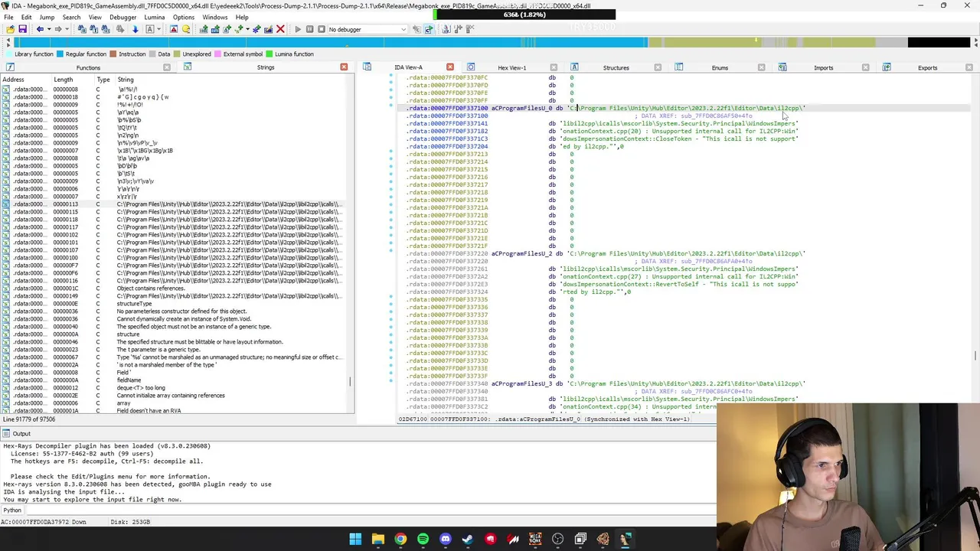This screenshot has height=551, width=980.
Task: Click the red X delete toolbar icon
Action: point(280,29)
